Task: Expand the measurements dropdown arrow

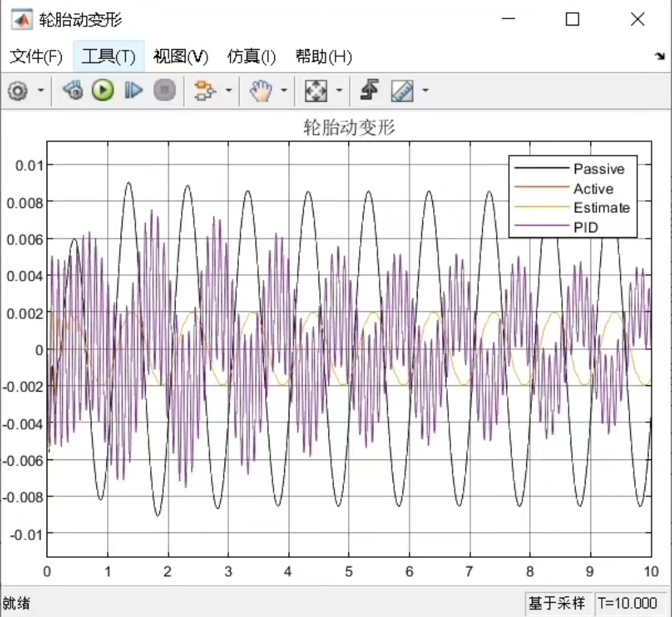Action: tap(425, 90)
